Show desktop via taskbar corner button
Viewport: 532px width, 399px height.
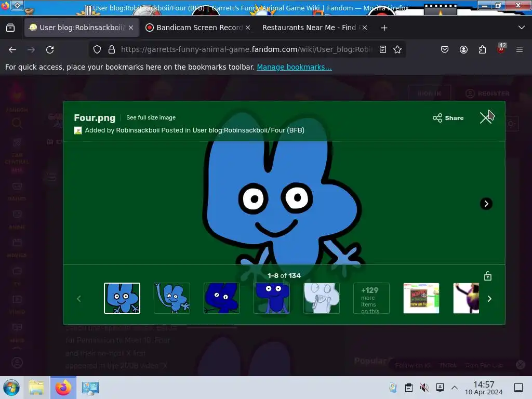[518, 388]
